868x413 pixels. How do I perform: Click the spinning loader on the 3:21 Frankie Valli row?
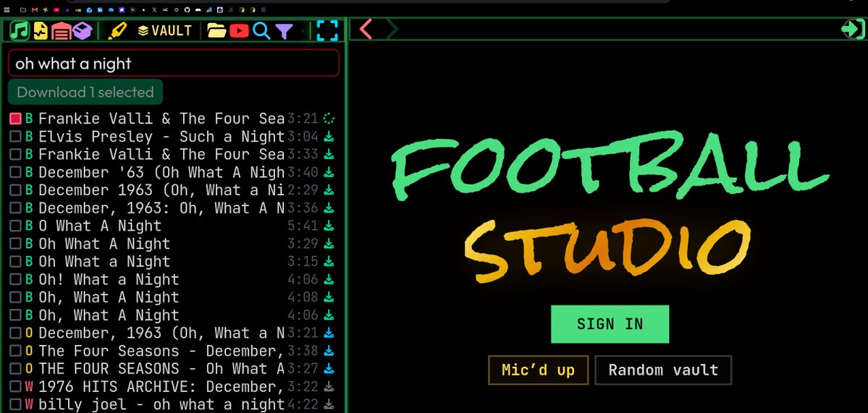tap(329, 119)
